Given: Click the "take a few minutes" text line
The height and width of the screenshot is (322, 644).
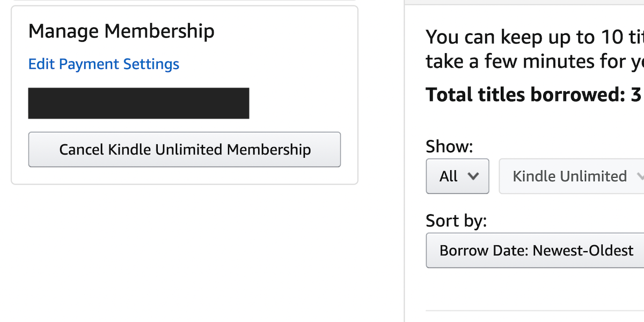Looking at the screenshot, I should [x=534, y=62].
